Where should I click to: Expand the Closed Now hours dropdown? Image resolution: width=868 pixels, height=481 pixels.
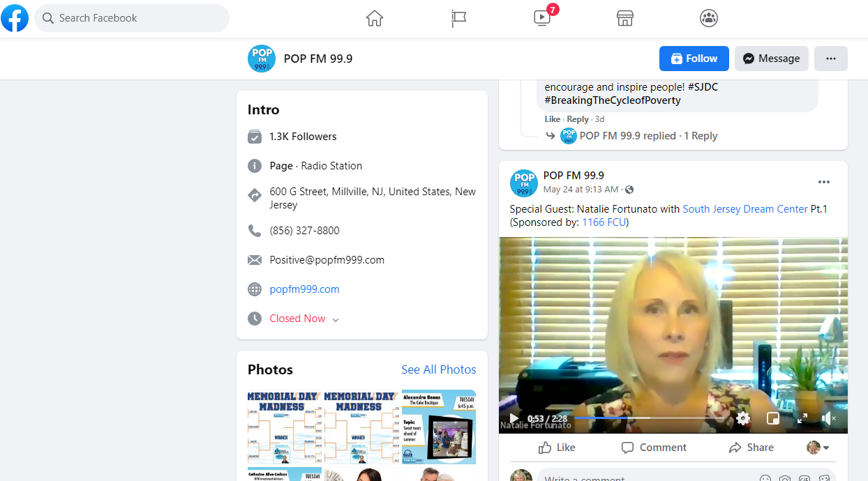pos(336,320)
